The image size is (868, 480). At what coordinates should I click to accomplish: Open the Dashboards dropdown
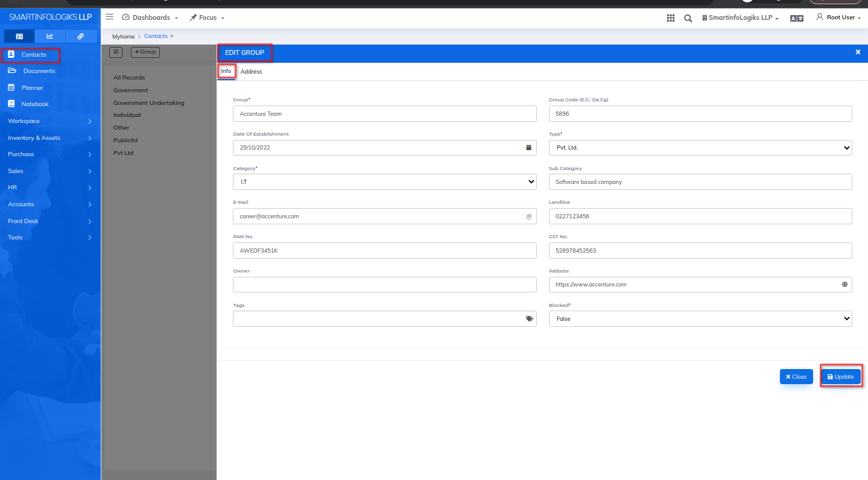pyautogui.click(x=150, y=17)
